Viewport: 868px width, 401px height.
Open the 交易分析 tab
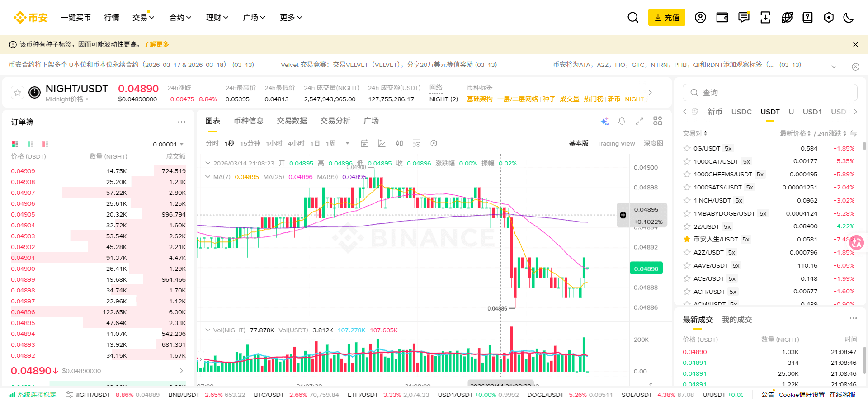tap(335, 121)
